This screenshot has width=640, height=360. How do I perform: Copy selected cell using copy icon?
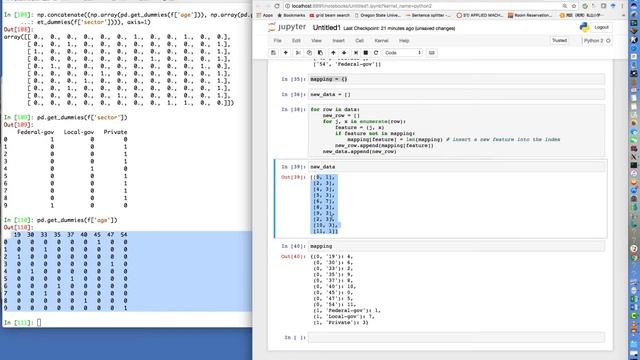(x=309, y=53)
